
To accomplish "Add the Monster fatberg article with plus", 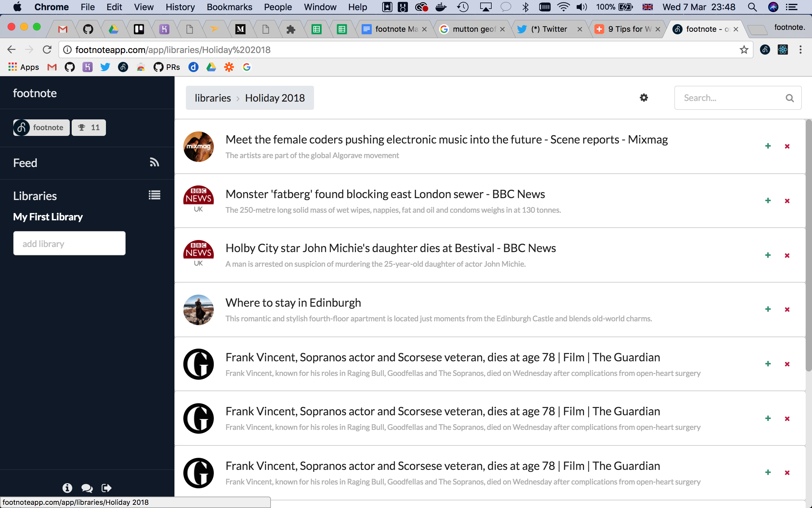I will 768,201.
